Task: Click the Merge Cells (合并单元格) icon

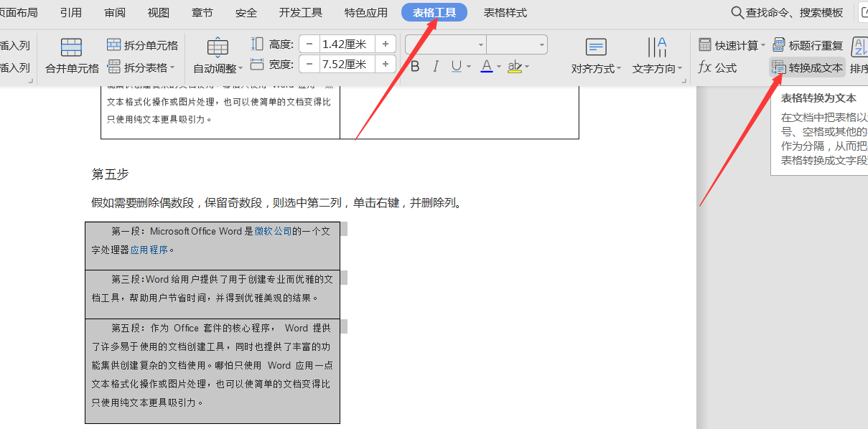Action: 71,49
